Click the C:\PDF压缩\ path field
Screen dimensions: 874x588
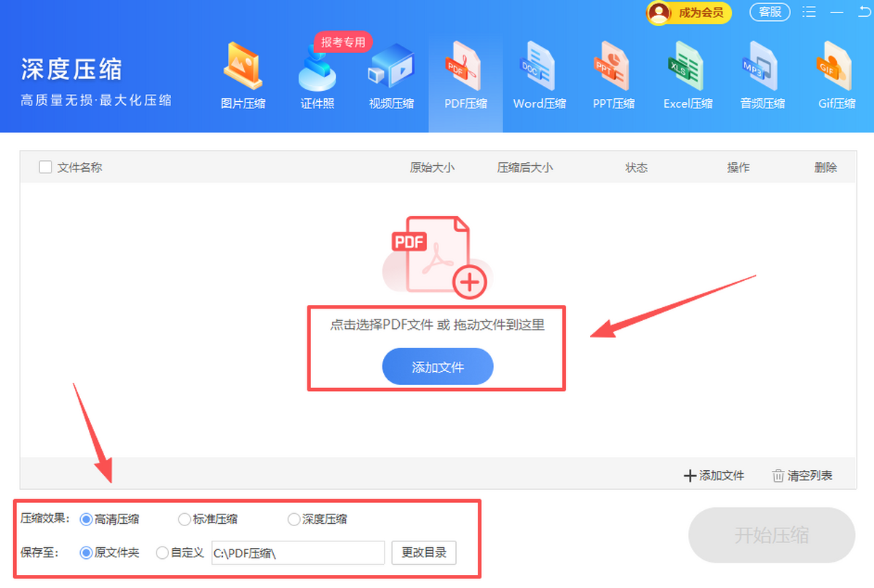(298, 553)
